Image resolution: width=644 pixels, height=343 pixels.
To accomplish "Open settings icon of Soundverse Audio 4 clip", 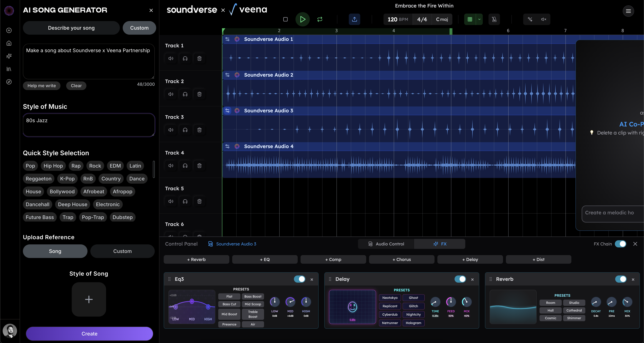I will (x=227, y=146).
